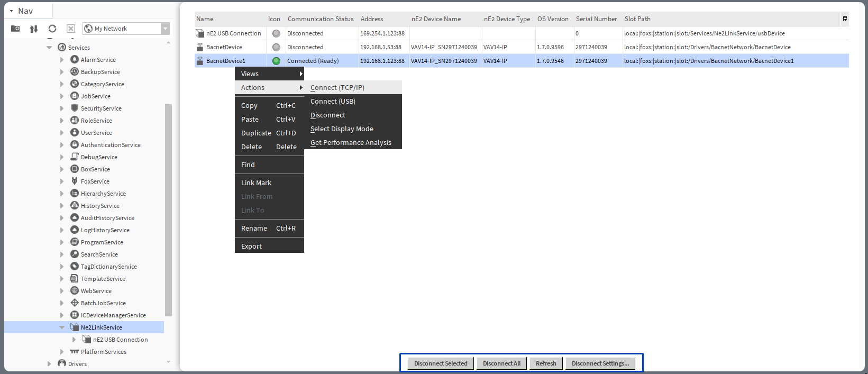Click the table options icon in header corner

[x=845, y=19]
